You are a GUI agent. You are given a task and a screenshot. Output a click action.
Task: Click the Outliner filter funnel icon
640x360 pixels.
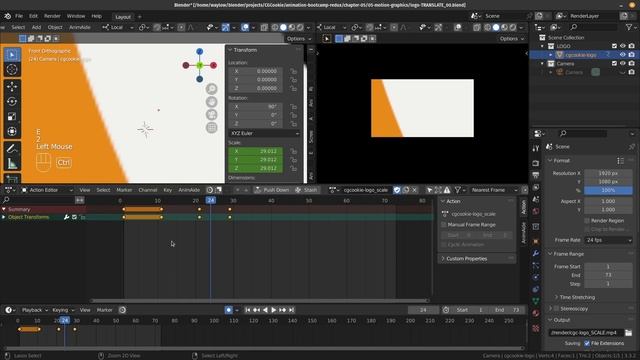coord(629,27)
